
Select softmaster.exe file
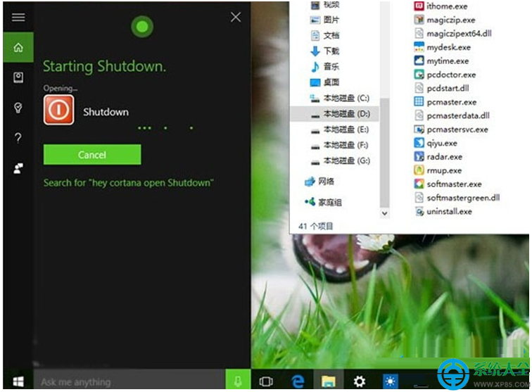[x=448, y=184]
